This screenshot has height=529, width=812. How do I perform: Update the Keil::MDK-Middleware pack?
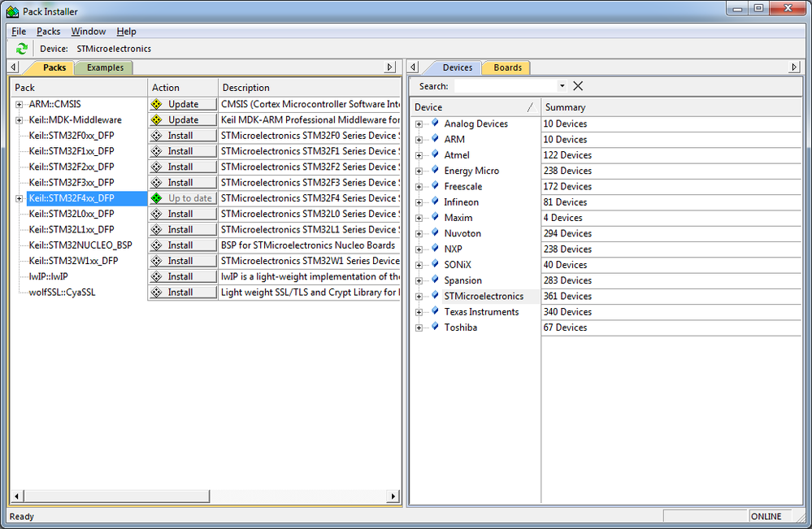pyautogui.click(x=182, y=119)
